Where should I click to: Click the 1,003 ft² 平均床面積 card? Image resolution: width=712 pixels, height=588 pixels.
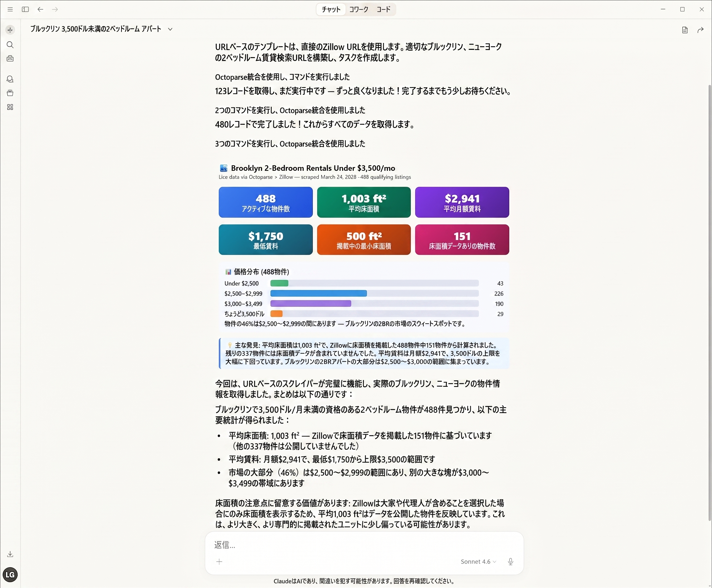click(x=364, y=202)
